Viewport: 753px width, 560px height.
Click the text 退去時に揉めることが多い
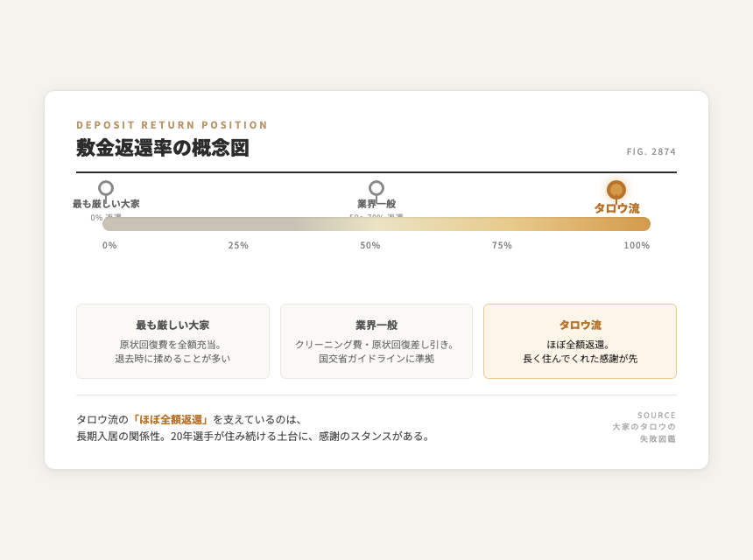(172, 359)
